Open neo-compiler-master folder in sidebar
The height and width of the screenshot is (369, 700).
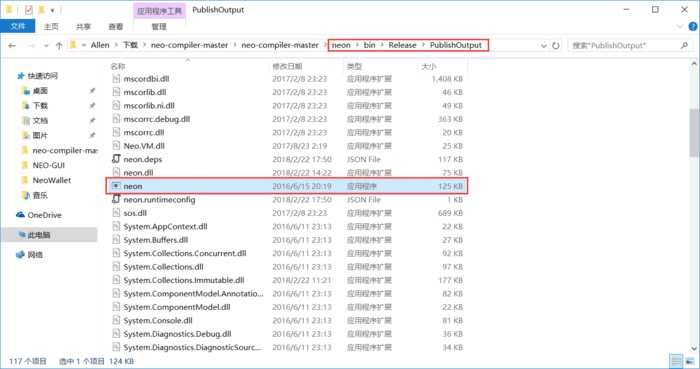(x=64, y=151)
